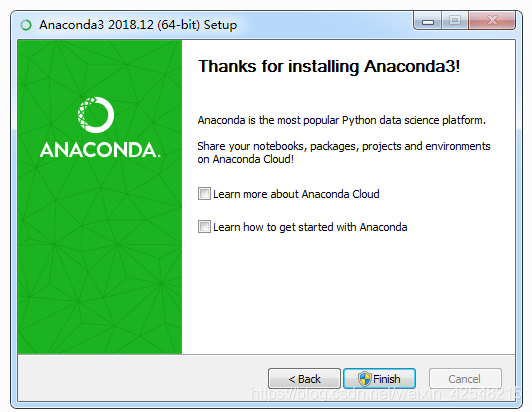Click the white Anaconda ring logo

point(96,115)
